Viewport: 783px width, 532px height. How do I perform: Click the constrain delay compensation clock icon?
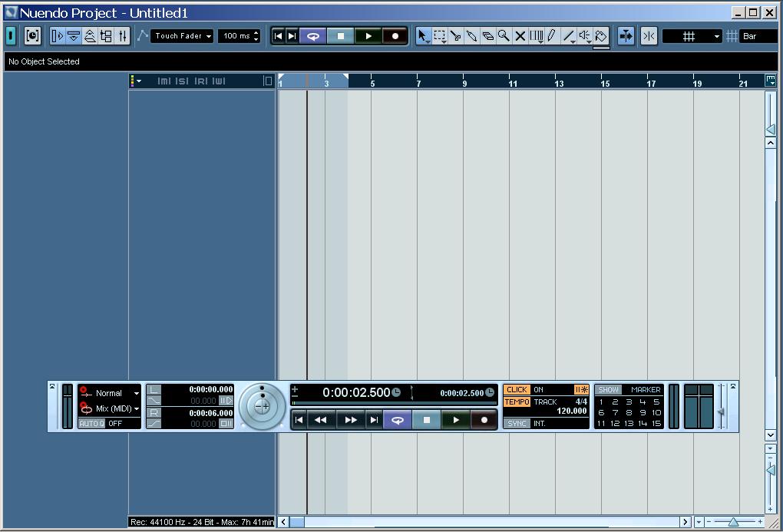tap(32, 36)
